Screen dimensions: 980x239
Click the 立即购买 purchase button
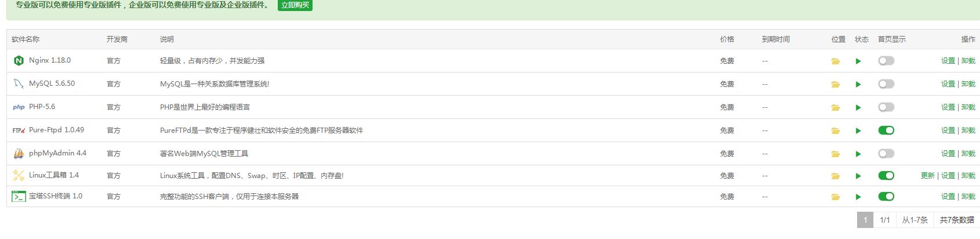[295, 5]
